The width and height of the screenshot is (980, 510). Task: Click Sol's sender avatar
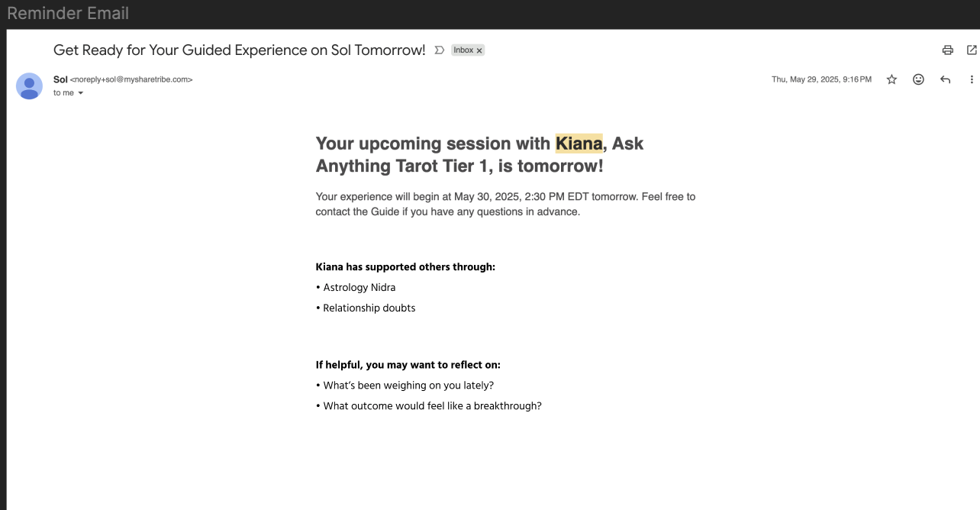tap(29, 86)
